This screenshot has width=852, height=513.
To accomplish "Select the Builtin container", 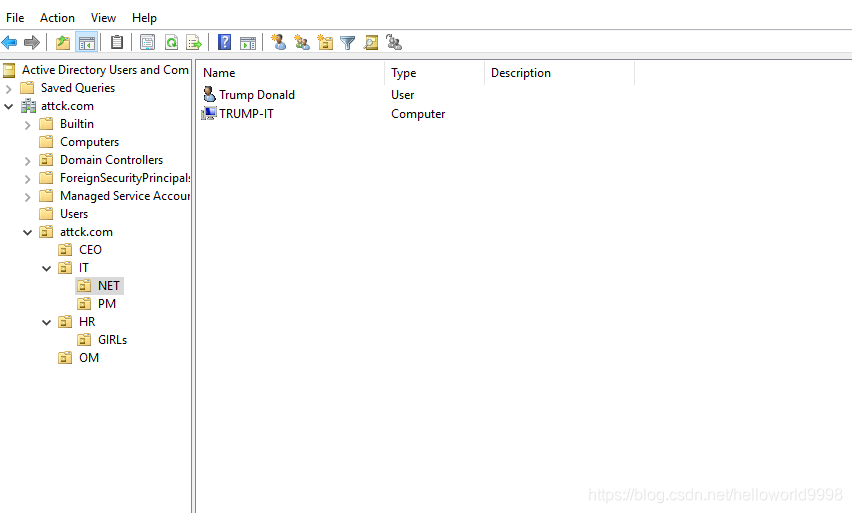I will 77,124.
